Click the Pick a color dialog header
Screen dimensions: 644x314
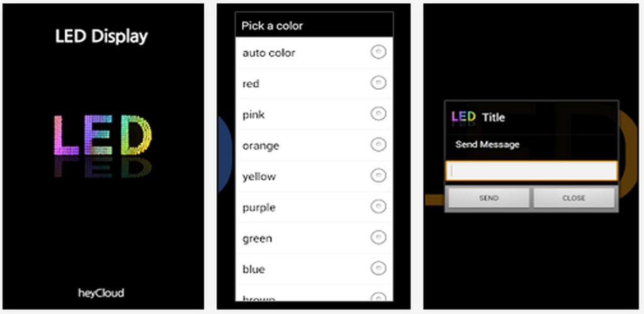pos(314,26)
